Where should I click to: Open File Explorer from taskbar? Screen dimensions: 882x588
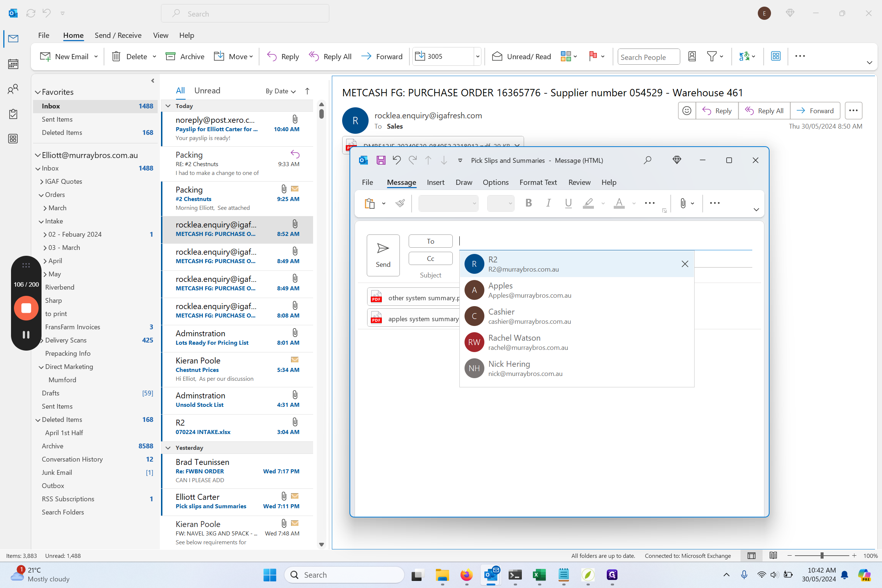(x=442, y=575)
